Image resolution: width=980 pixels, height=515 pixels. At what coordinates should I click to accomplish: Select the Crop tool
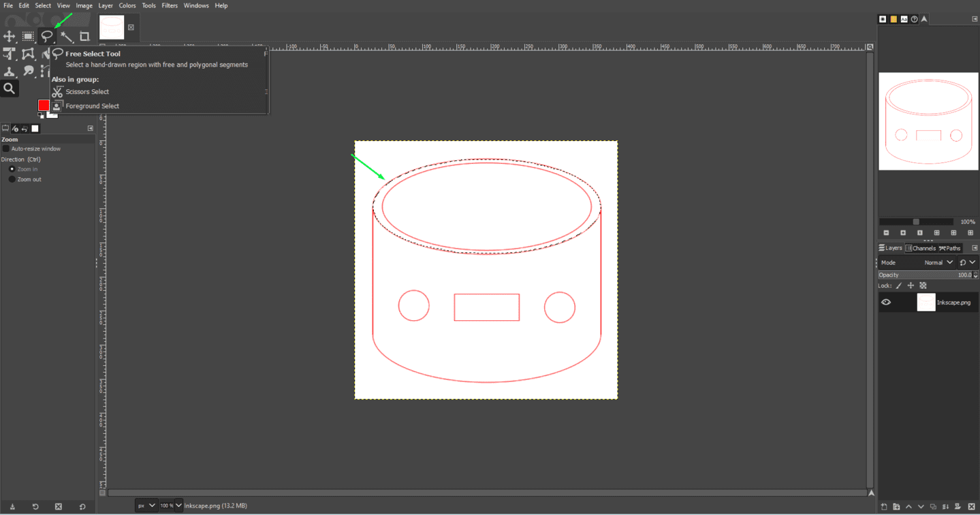click(84, 36)
